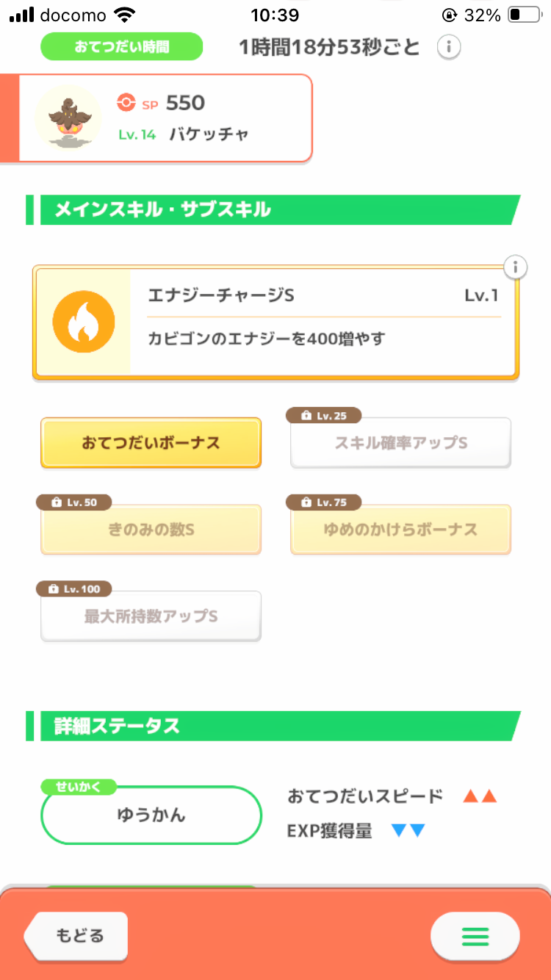Tap the lock icon on Lv. 25 badge

(305, 417)
